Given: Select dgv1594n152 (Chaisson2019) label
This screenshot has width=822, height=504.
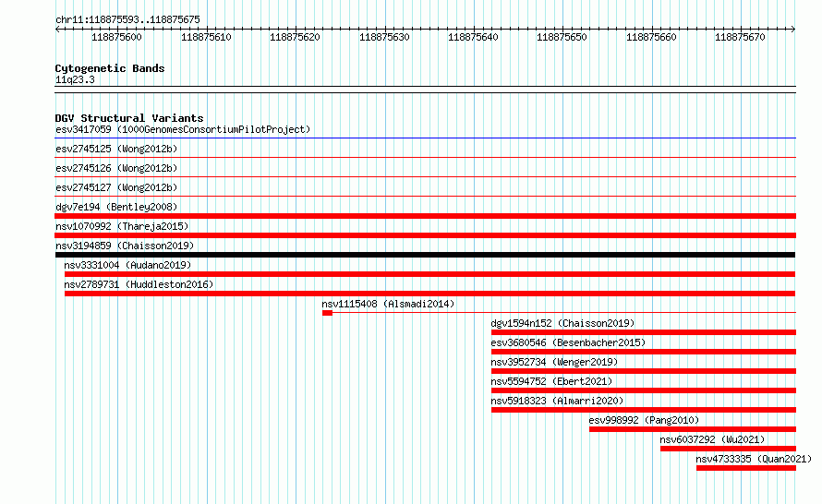Looking at the screenshot, I should point(562,323).
